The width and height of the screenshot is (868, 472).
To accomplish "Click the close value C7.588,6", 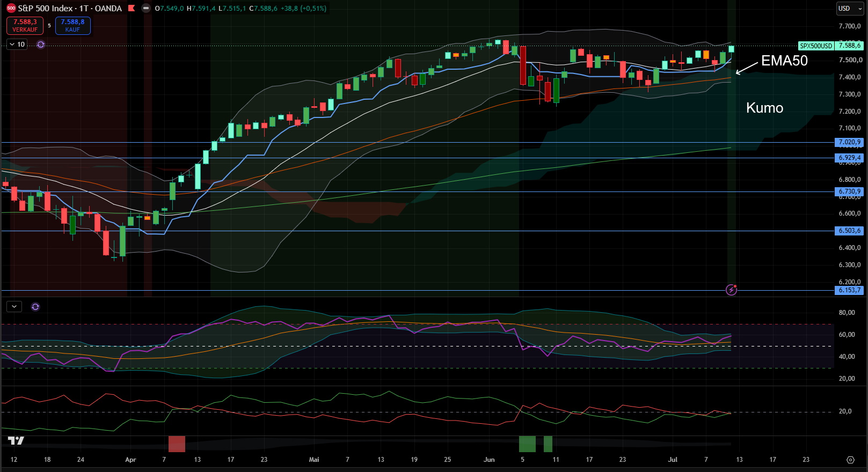I will tap(264, 9).
